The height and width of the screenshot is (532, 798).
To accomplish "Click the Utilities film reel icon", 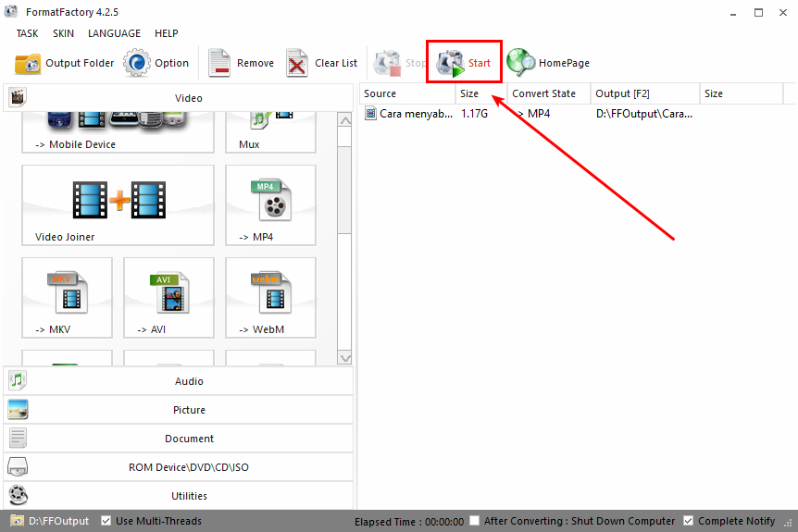I will click(x=19, y=495).
